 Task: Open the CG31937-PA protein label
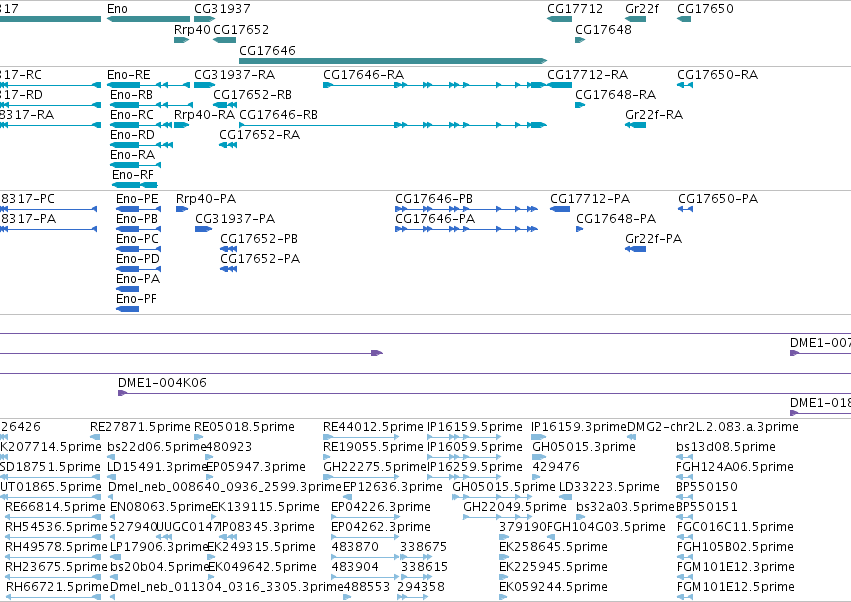tap(235, 219)
